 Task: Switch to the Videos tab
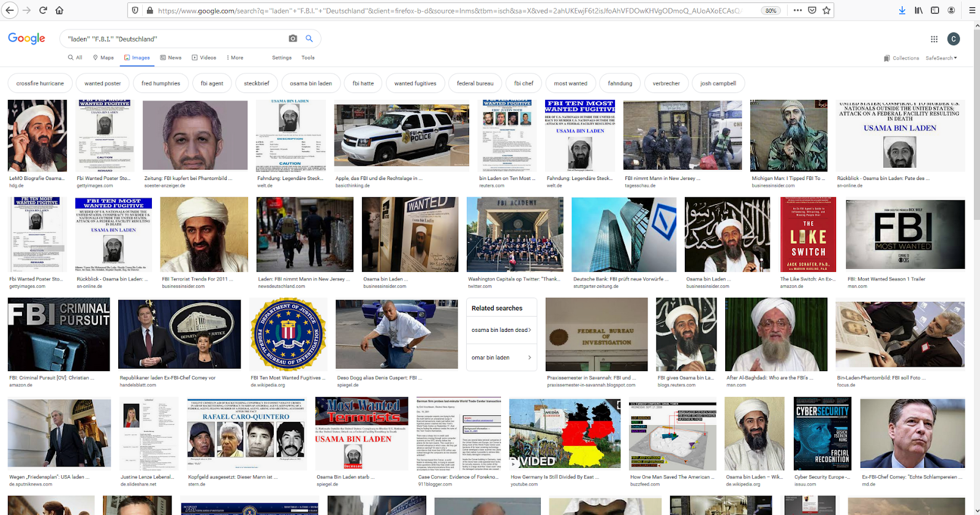(x=204, y=58)
